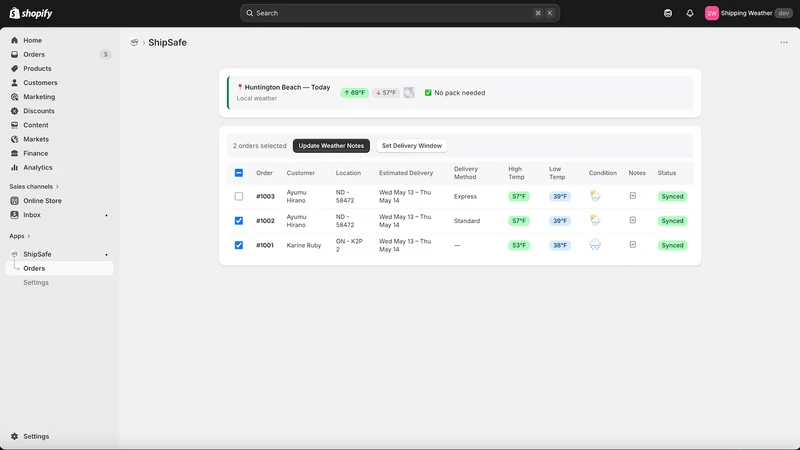Click the Huntington Beach — Today heading

(287, 87)
